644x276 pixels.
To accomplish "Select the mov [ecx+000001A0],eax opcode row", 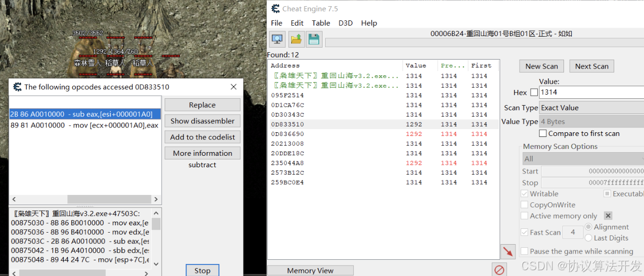I will tap(85, 125).
